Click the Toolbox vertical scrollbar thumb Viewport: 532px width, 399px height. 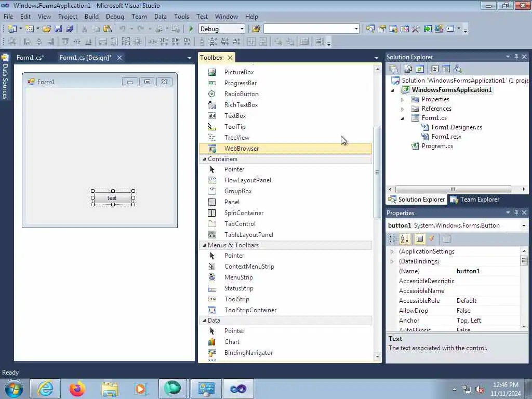pos(377,172)
